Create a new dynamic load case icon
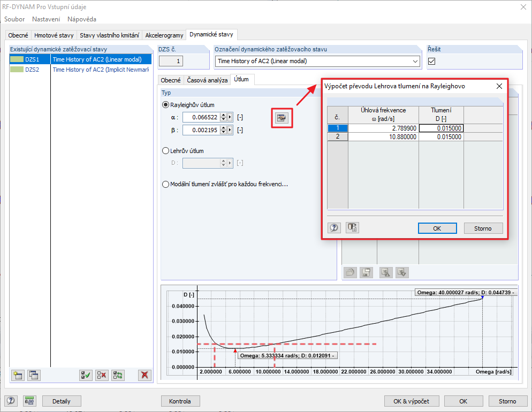The height and width of the screenshot is (412, 532). pyautogui.click(x=18, y=375)
